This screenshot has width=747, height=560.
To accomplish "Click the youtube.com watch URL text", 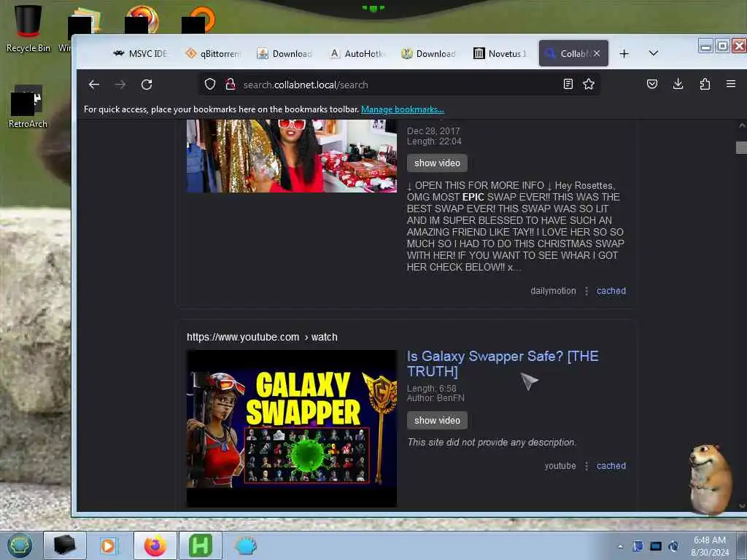I will point(262,337).
